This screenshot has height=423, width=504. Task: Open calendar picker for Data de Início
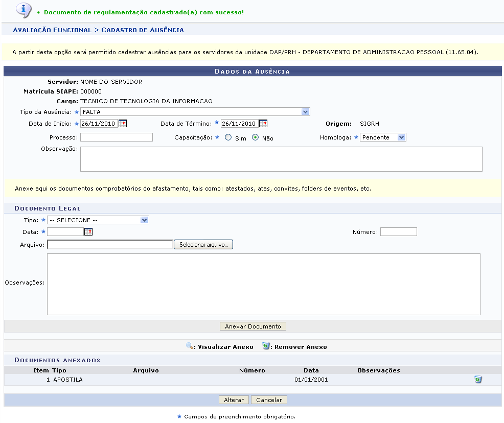[122, 124]
